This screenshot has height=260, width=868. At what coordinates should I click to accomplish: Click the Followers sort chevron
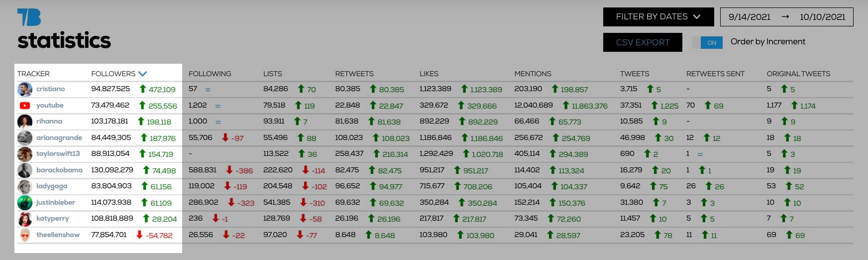pos(143,74)
